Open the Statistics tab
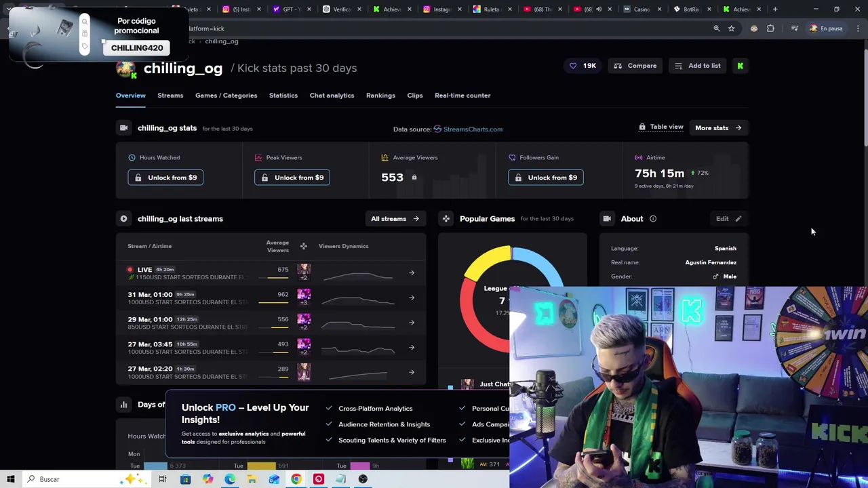 tap(283, 96)
